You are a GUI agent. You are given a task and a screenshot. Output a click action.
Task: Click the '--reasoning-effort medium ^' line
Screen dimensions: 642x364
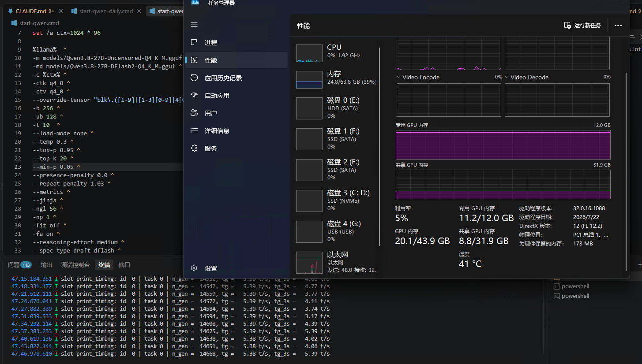pos(79,242)
